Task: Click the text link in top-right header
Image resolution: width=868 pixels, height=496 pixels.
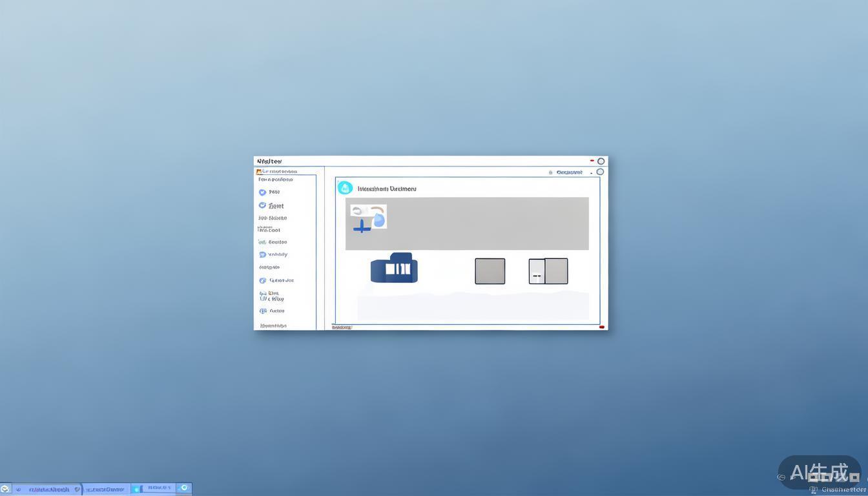Action: [569, 172]
